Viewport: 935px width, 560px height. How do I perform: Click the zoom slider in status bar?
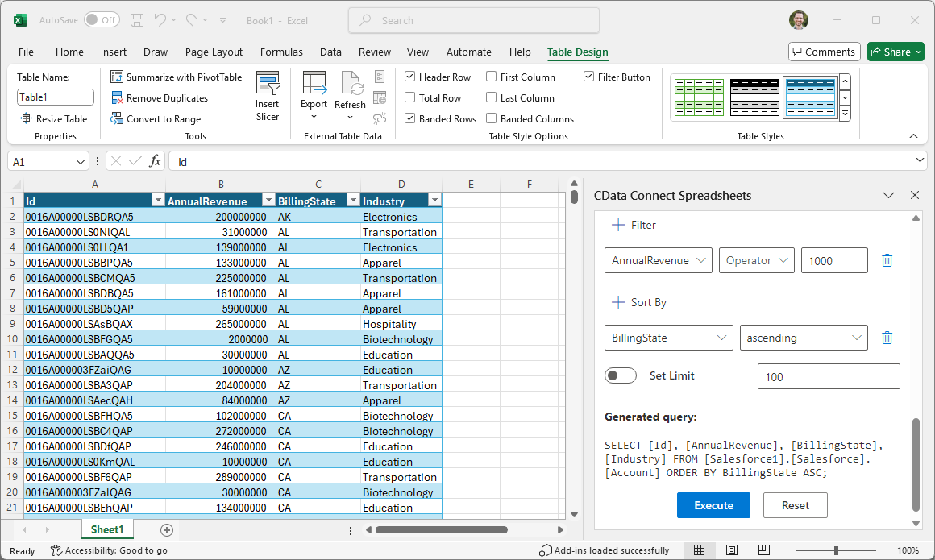[836, 550]
